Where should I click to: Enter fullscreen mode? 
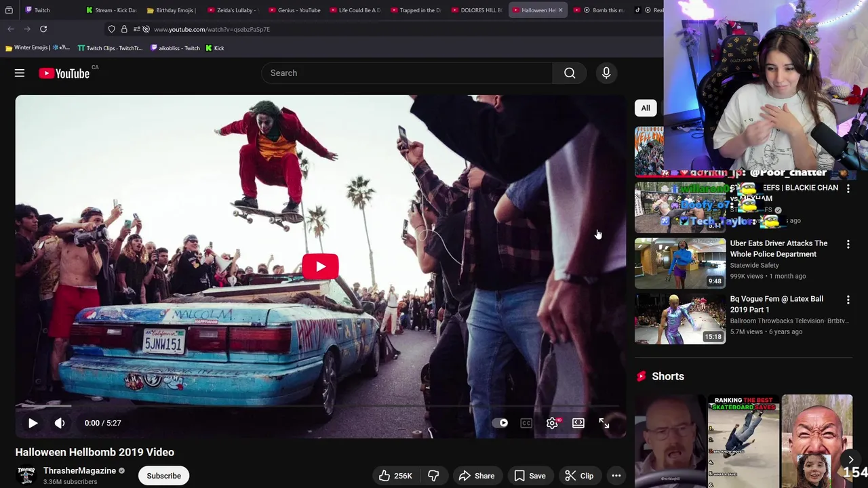(604, 423)
